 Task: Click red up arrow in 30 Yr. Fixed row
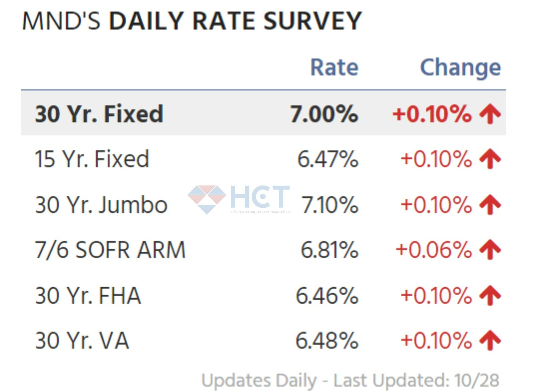(x=490, y=114)
